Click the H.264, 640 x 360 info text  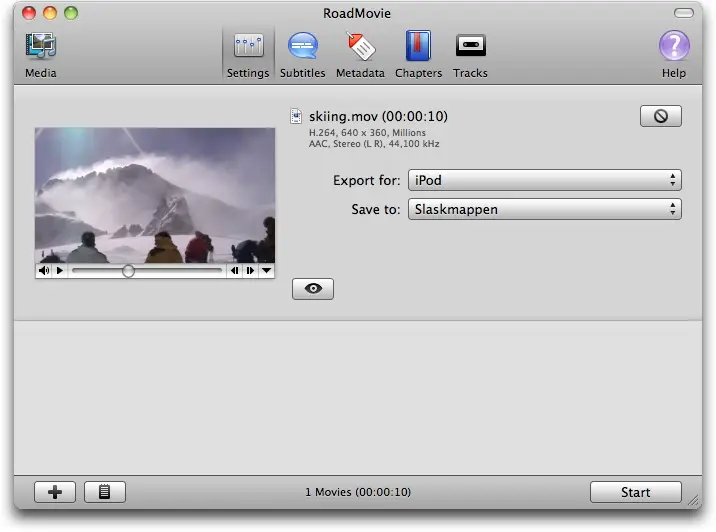[x=367, y=133]
